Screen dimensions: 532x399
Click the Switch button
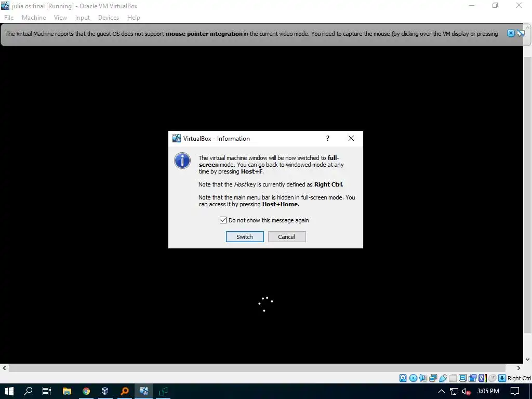click(245, 237)
